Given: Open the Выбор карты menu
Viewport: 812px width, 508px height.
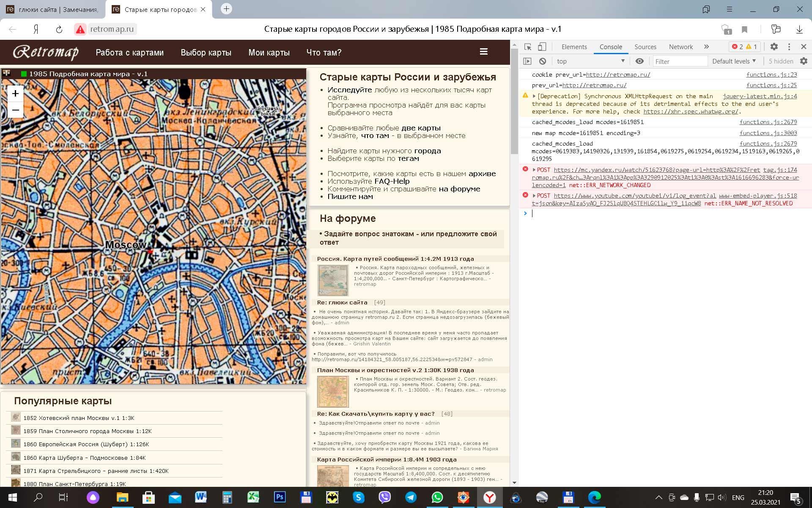Looking at the screenshot, I should pos(206,52).
